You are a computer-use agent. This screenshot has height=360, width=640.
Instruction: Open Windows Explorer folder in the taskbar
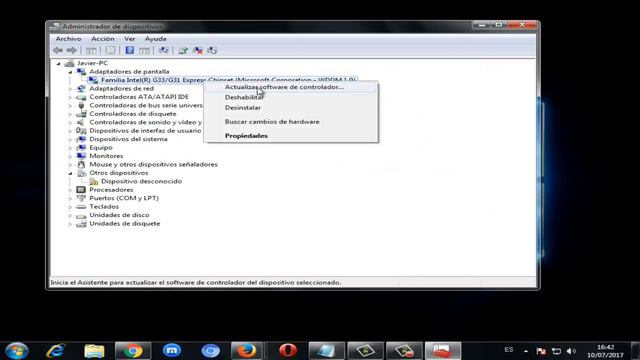click(94, 351)
